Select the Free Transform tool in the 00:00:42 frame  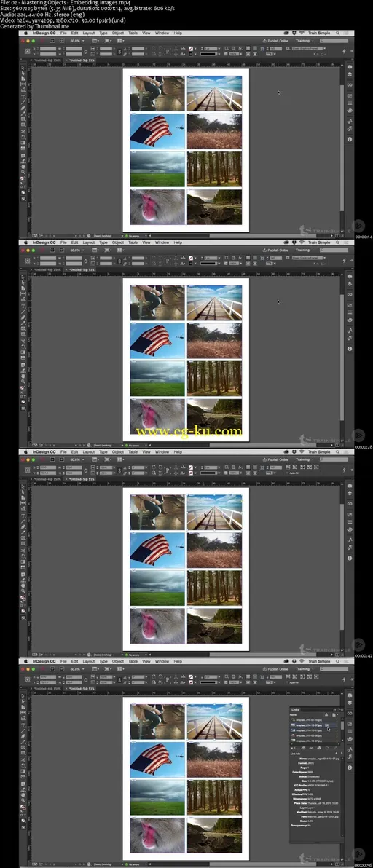pyautogui.click(x=24, y=556)
